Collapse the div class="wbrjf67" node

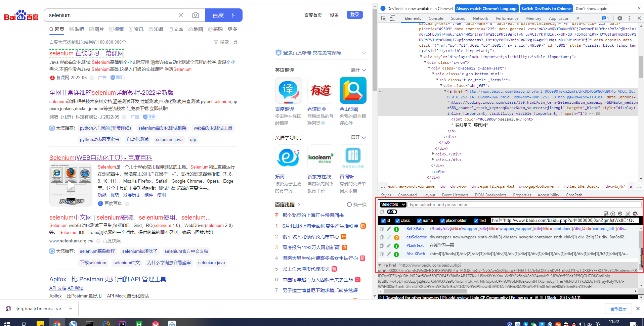point(441,86)
